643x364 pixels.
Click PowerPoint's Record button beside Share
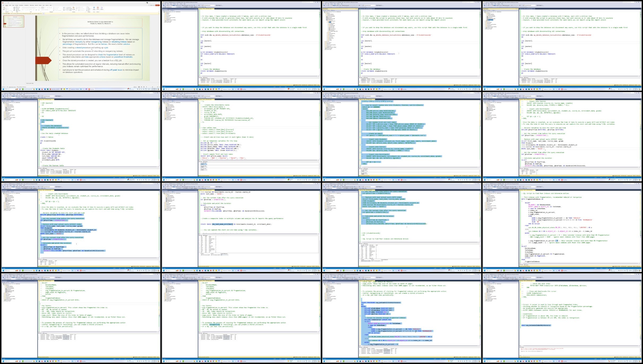152,5
